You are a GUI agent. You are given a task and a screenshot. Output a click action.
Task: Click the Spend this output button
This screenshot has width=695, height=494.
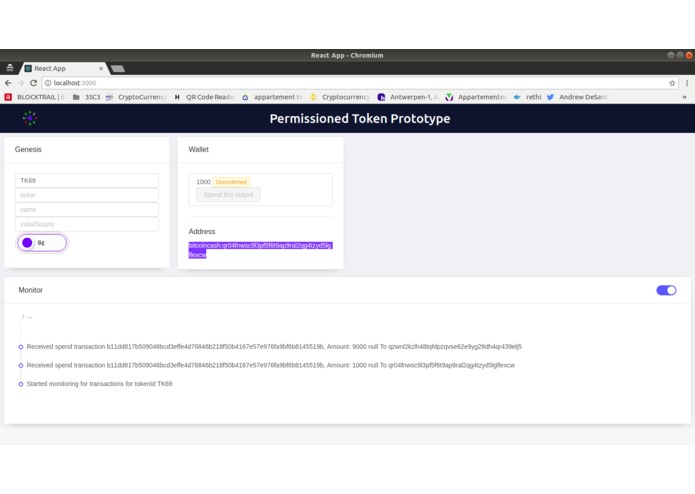[x=228, y=194]
